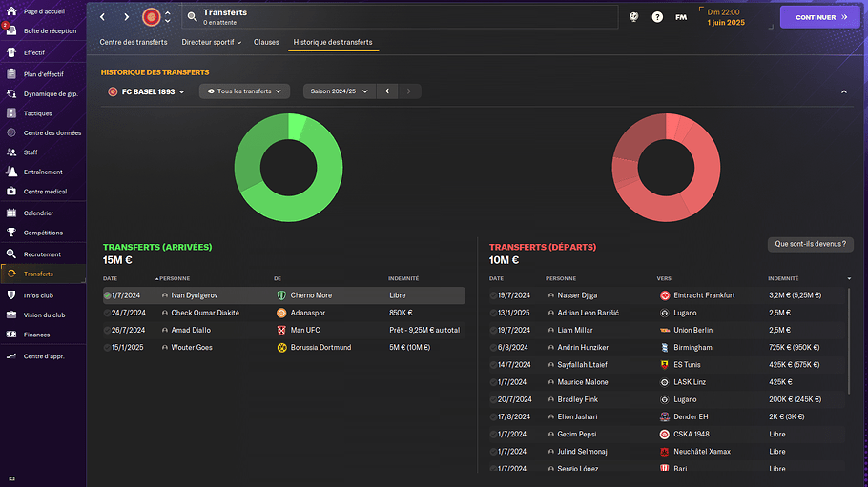
Task: Open Saison 2024/25 season dropdown
Action: [x=340, y=91]
